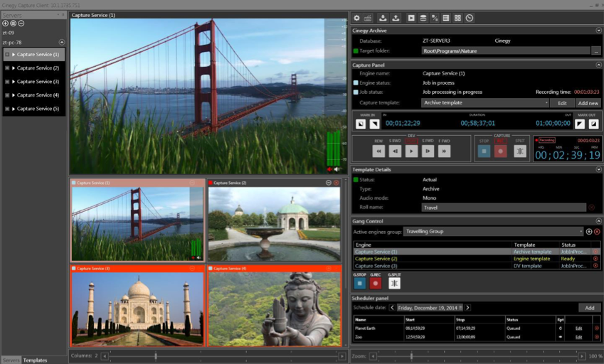Play the device with the play button

click(411, 151)
